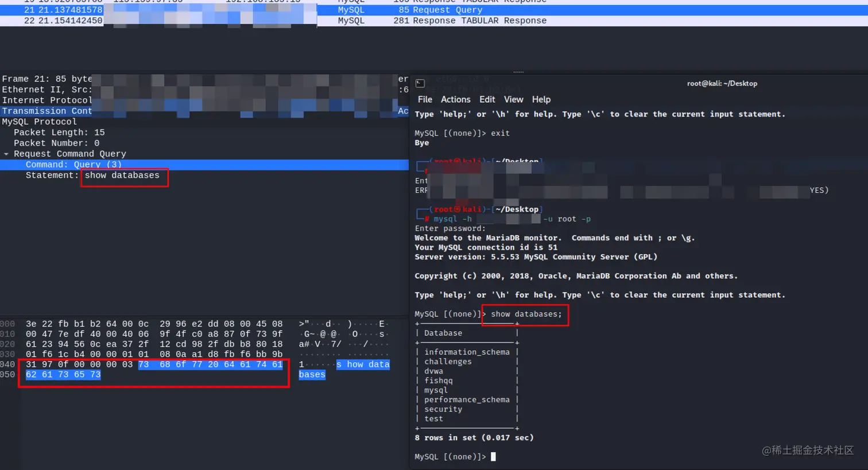Click the mysql -h -u root -p command

pos(512,219)
